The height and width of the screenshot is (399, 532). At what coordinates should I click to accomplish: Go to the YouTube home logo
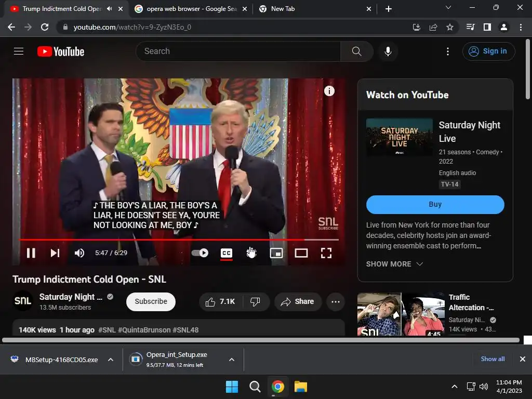pyautogui.click(x=61, y=51)
